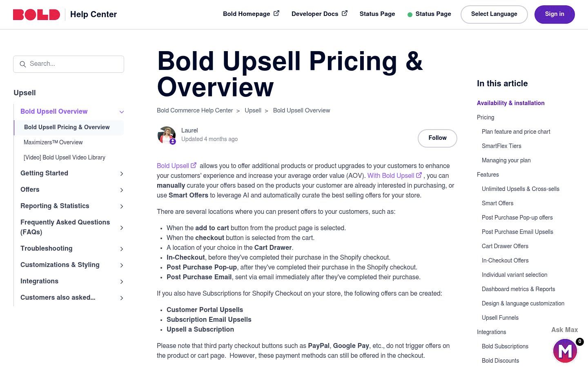Click the external link icon after With Bold Upsell
Viewport: 588px width, 368px height.
419,175
